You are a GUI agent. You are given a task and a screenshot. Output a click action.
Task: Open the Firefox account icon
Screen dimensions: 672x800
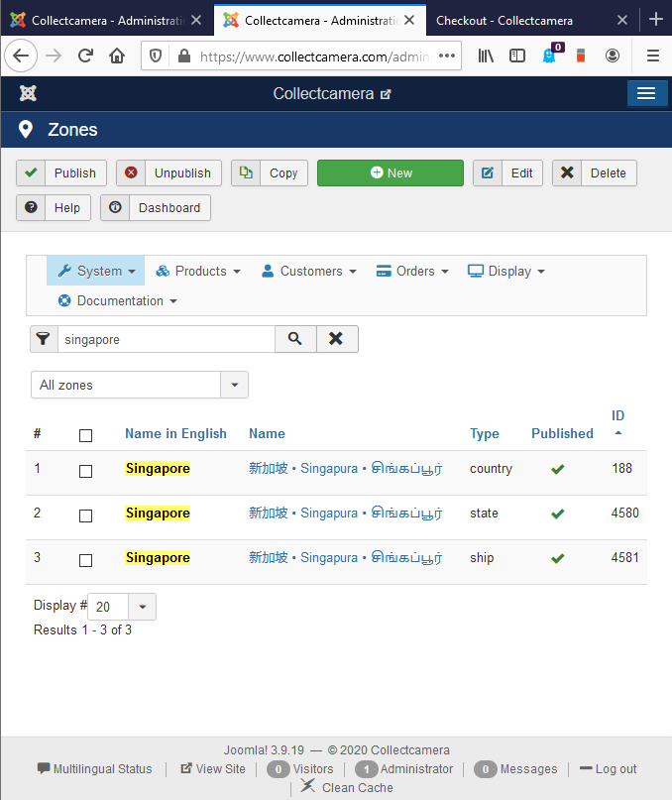click(613, 56)
